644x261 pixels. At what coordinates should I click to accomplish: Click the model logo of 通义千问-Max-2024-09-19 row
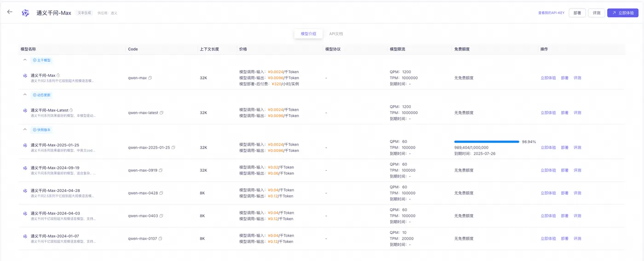click(25, 168)
